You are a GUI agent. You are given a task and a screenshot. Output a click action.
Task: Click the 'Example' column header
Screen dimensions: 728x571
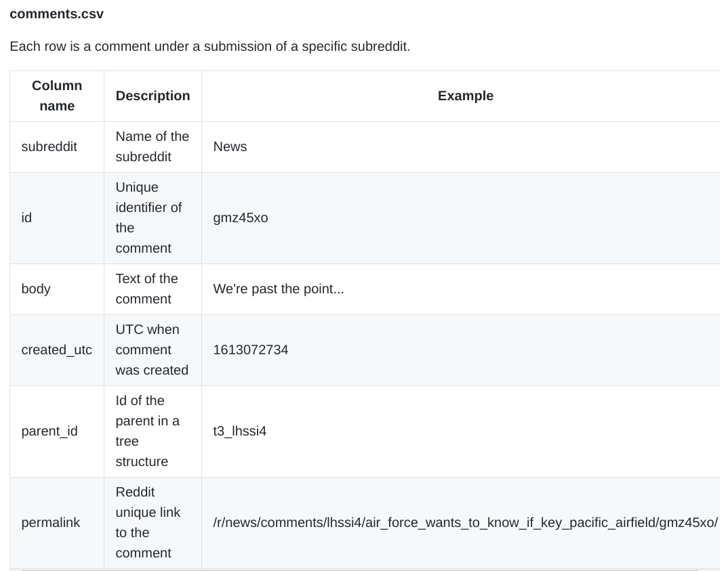[465, 96]
